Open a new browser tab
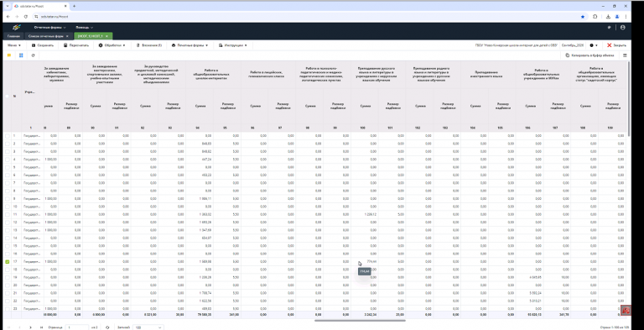Screen dimensions: 644x330 [75, 6]
